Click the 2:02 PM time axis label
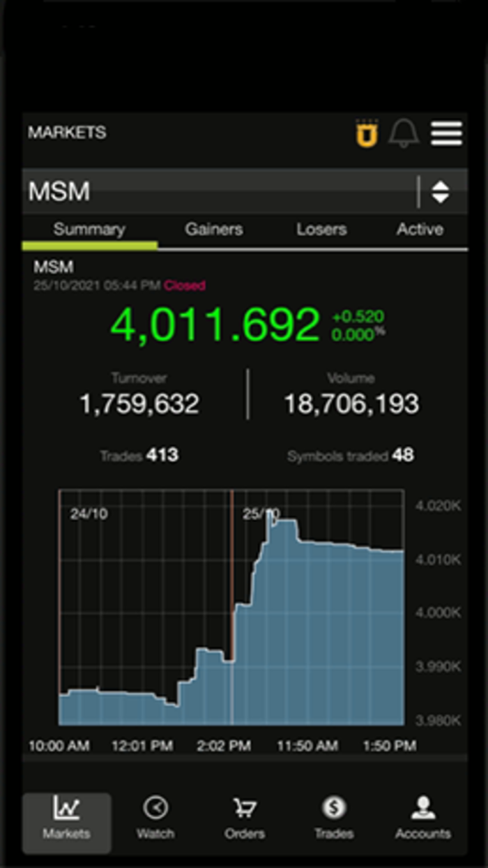488x868 pixels. [x=223, y=746]
